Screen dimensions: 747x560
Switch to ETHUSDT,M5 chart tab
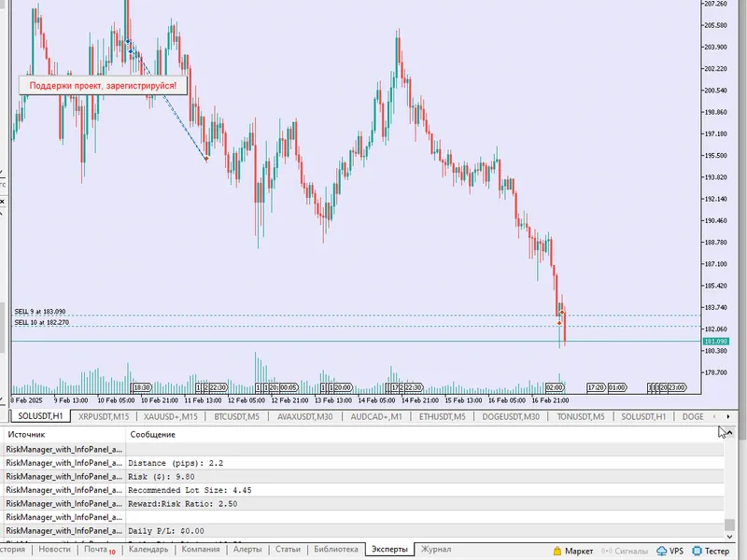point(442,416)
